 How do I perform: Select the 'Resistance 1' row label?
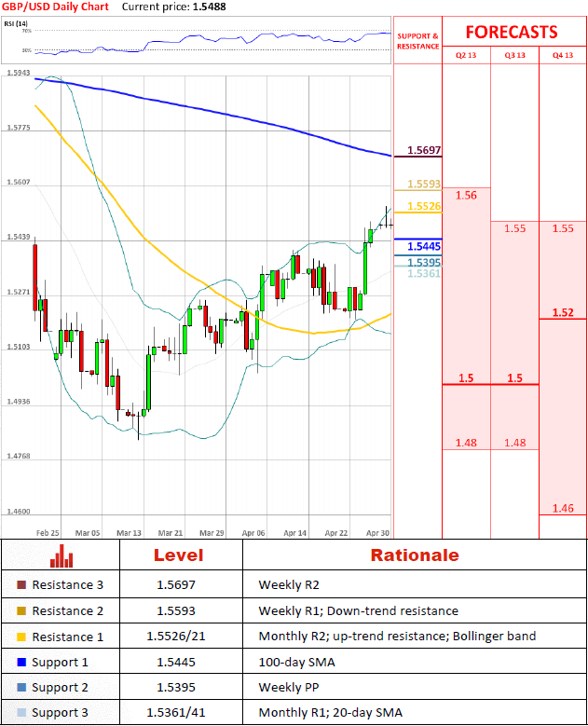point(68,637)
